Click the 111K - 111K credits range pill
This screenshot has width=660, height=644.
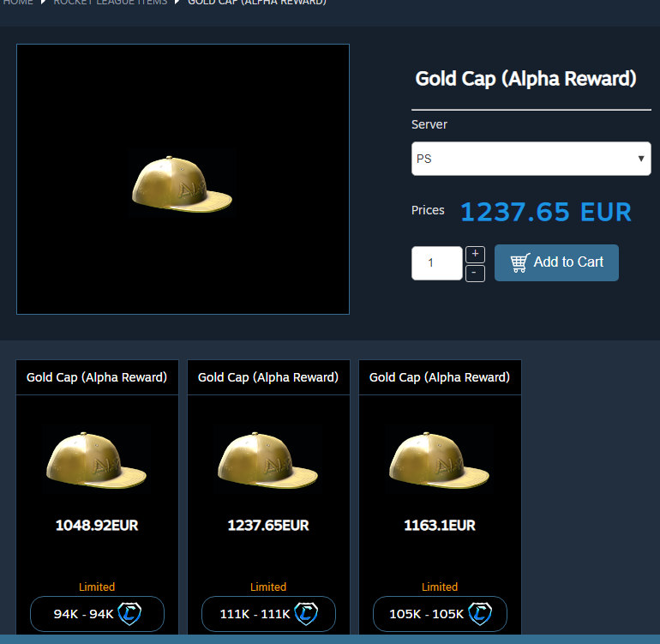[x=268, y=614]
